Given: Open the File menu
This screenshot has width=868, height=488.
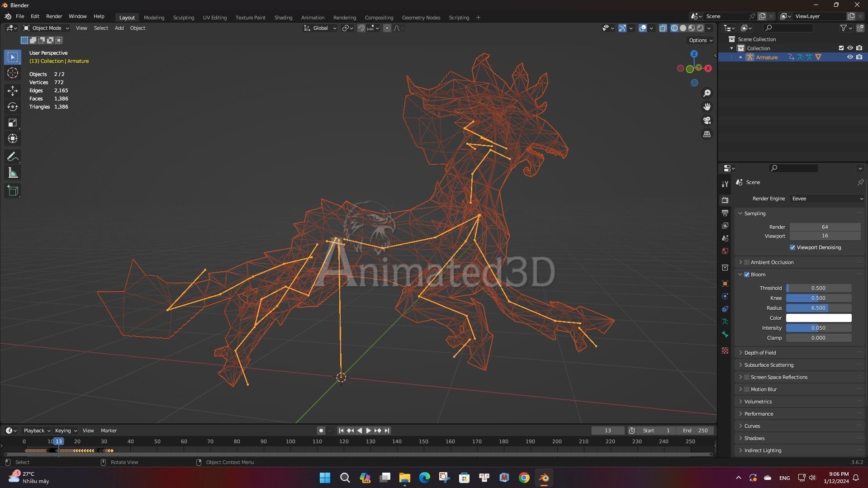Looking at the screenshot, I should [x=20, y=16].
